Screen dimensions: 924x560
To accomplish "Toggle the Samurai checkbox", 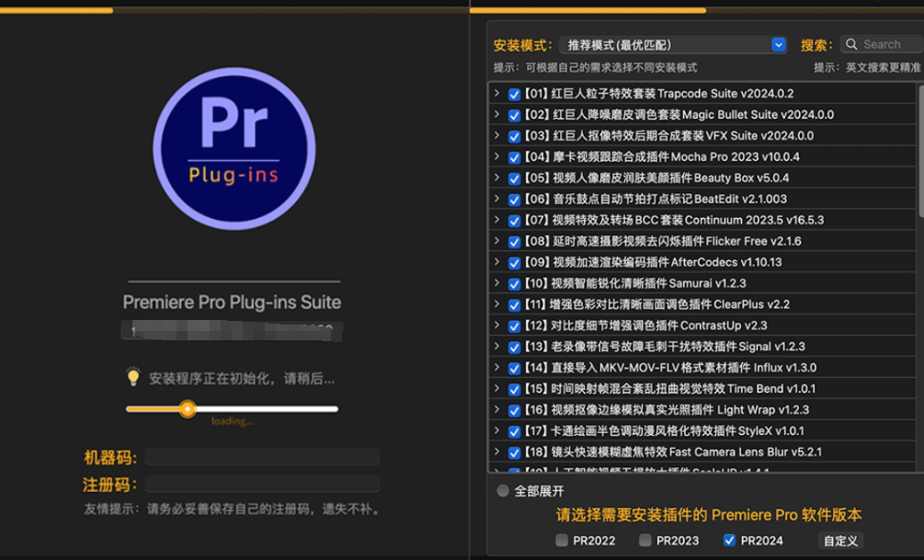I will (514, 284).
